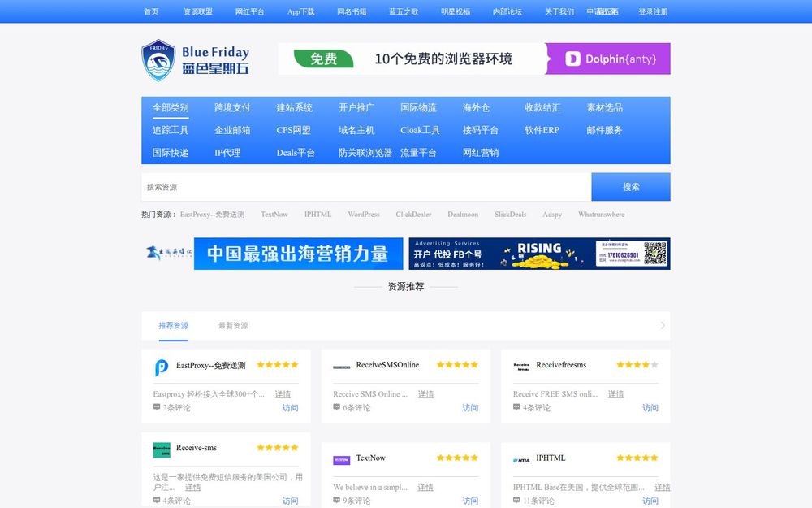Open 网红平台 in the top navigation
Screen dimensions: 812x508
pos(249,11)
